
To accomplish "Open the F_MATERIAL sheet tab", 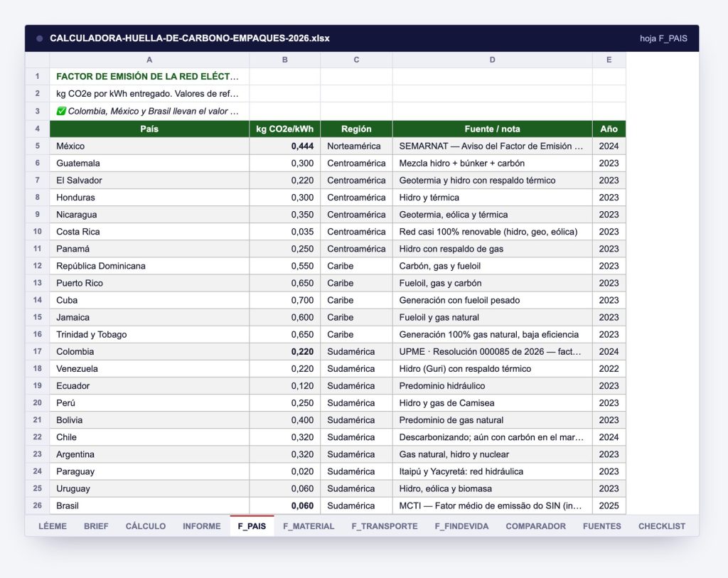I will [x=309, y=526].
